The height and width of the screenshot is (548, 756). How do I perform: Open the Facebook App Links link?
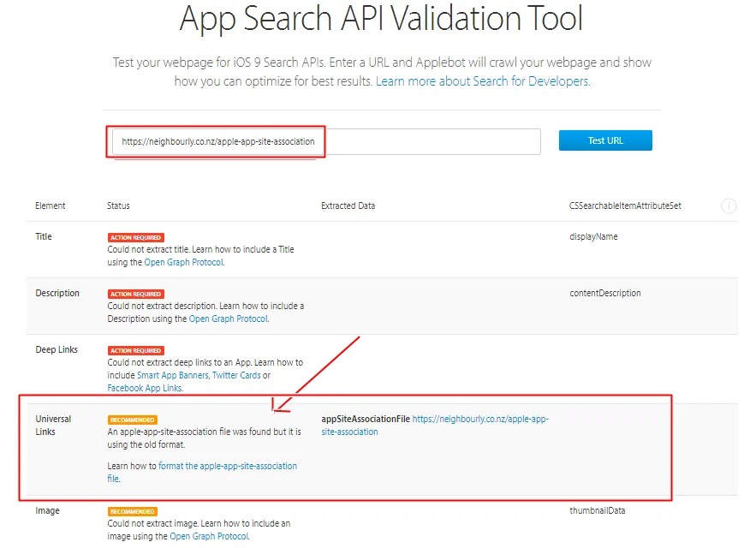[x=145, y=389]
